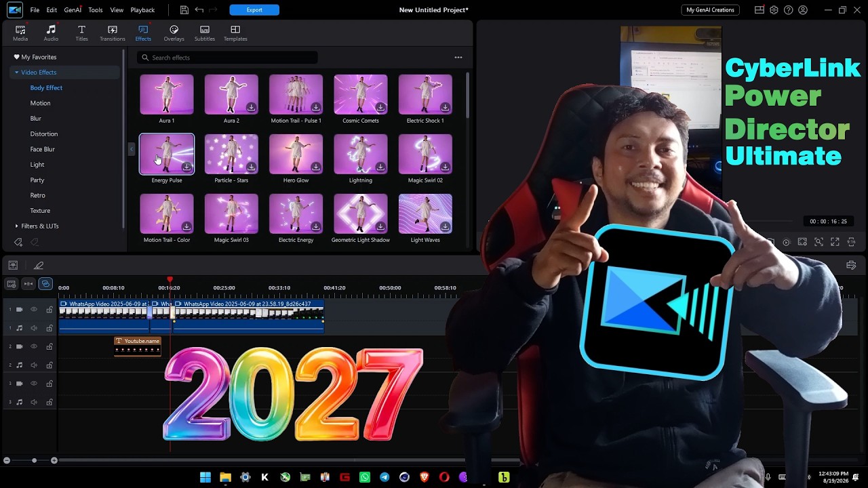The height and width of the screenshot is (488, 868).
Task: Open File Explorer from the taskbar
Action: pyautogui.click(x=225, y=477)
